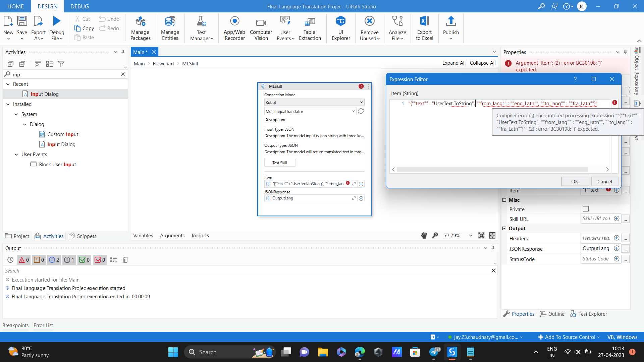The width and height of the screenshot is (644, 362).
Task: Collapse the Installed tree group
Action: (x=8, y=104)
